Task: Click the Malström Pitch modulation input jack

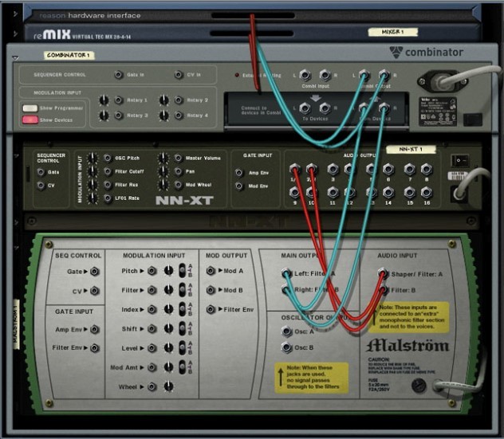Action: click(152, 271)
